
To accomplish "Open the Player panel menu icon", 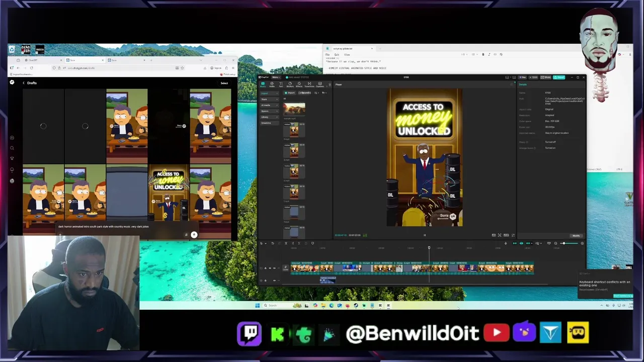I will coord(512,84).
